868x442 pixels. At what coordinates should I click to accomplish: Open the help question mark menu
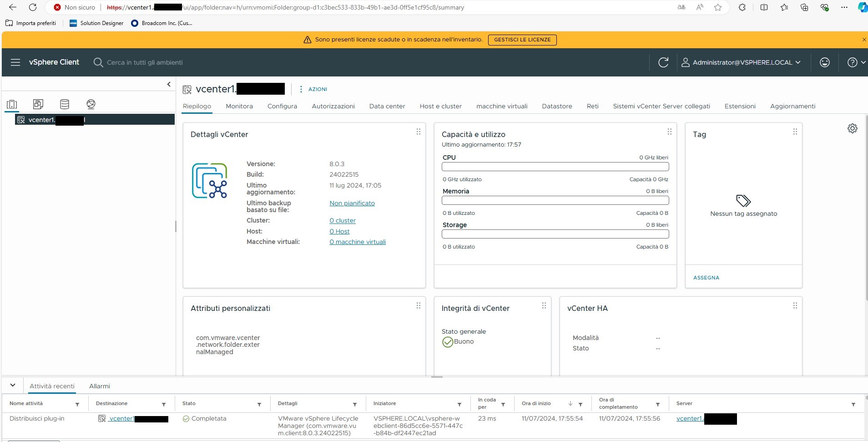856,62
